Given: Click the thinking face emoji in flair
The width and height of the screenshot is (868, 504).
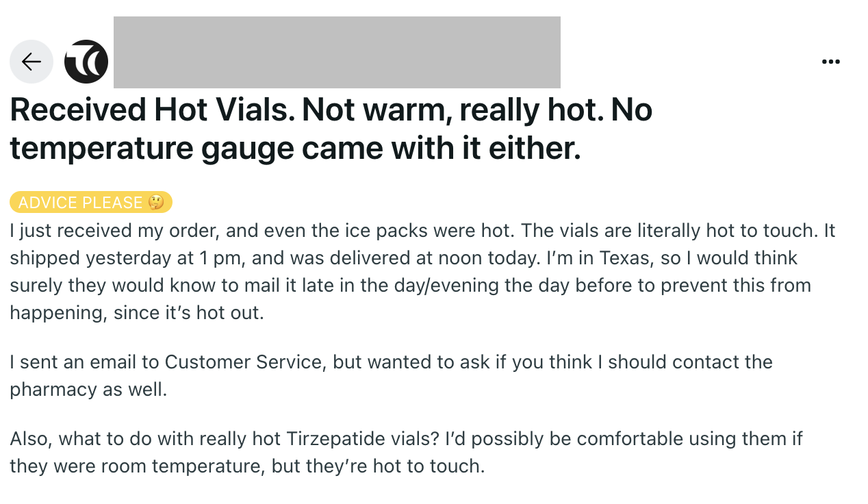Looking at the screenshot, I should point(156,203).
